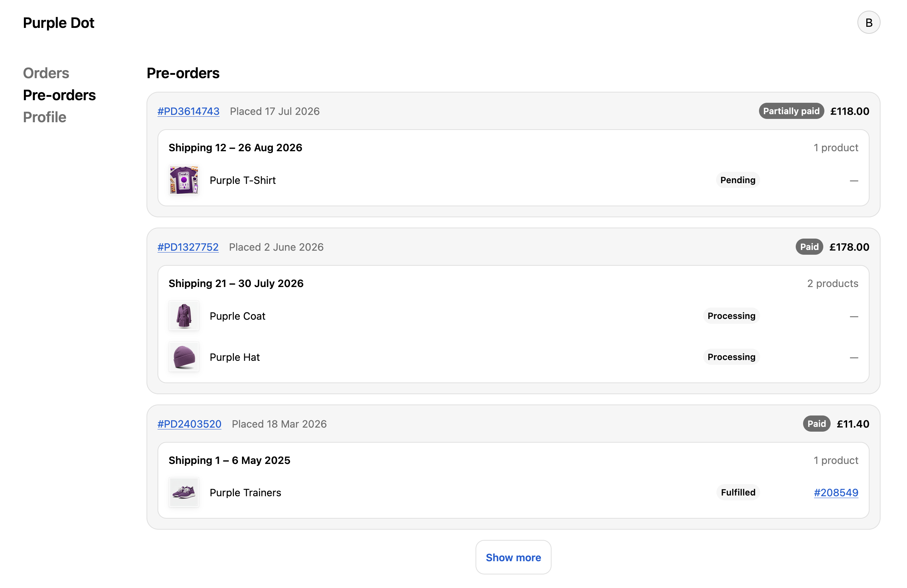Click "Placed 2 June 2026" text
The width and height of the screenshot is (907, 588).
point(276,247)
